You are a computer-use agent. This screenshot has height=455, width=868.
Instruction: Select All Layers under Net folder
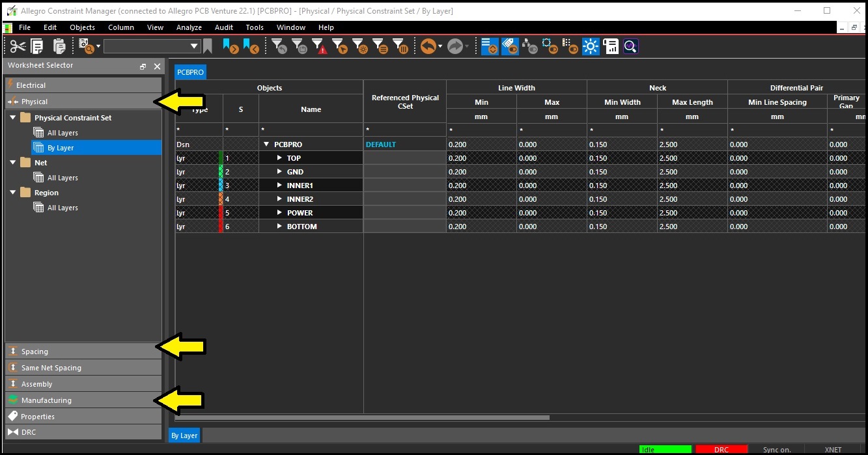[63, 178]
